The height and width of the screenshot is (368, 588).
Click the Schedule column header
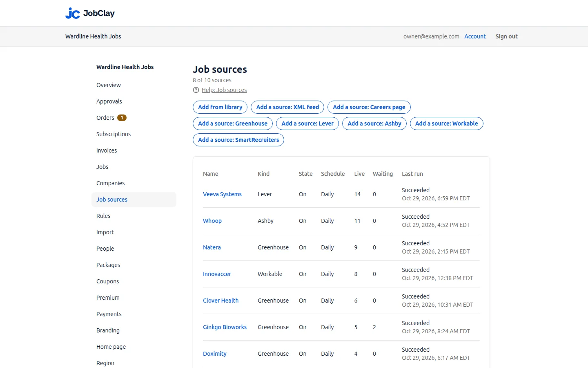point(333,174)
